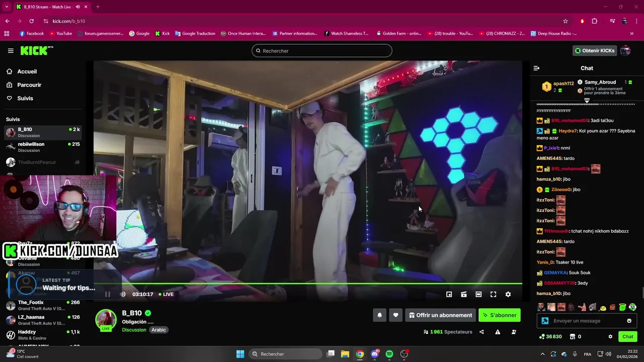The height and width of the screenshot is (362, 644).
Task: Follow B_B10 with the heart button
Action: point(395,315)
